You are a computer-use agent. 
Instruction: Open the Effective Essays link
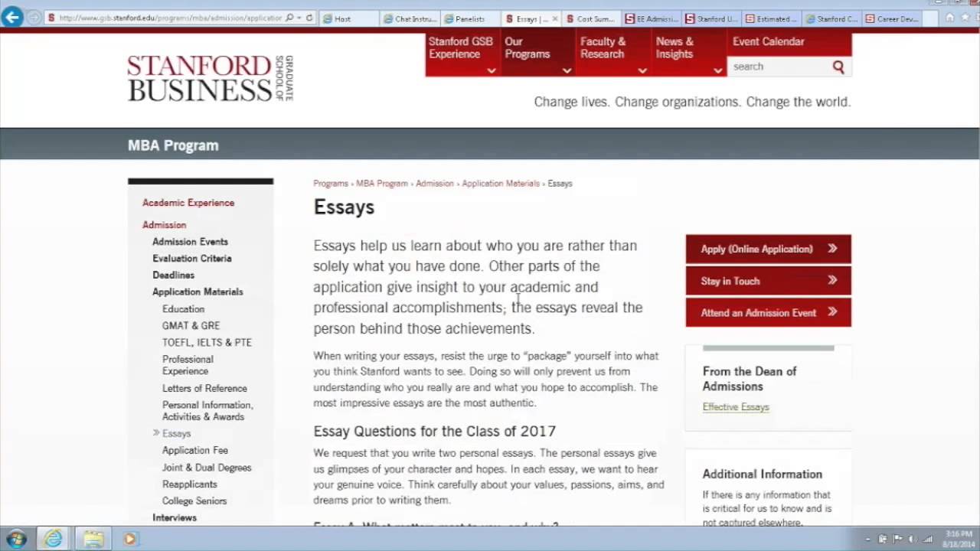pos(736,407)
